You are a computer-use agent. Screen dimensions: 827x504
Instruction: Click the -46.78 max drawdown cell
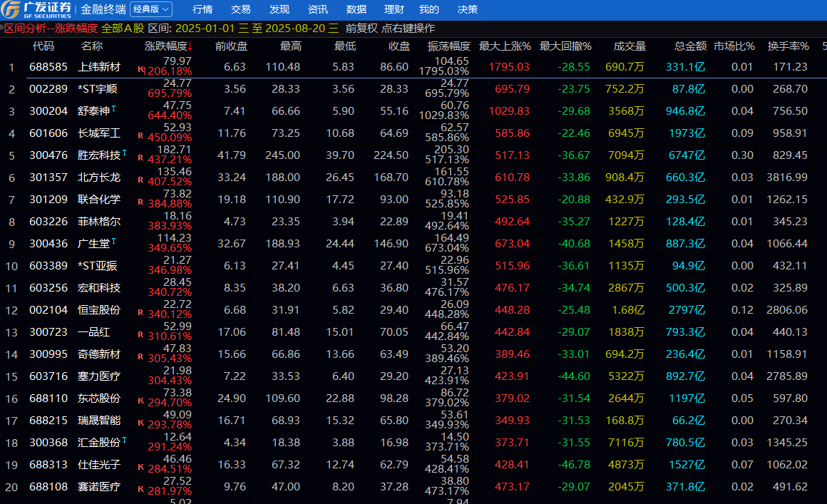pos(574,465)
